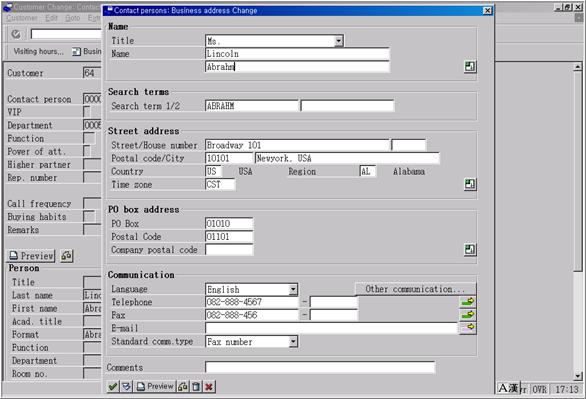The height and width of the screenshot is (399, 586).
Task: Click the Street field with Broadway 101
Action: click(297, 145)
